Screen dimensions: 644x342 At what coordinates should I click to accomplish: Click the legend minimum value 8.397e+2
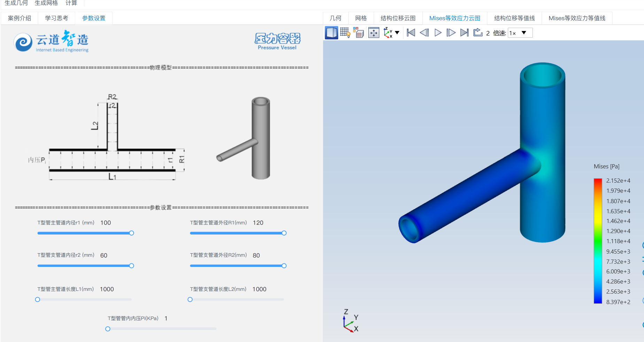pyautogui.click(x=618, y=302)
